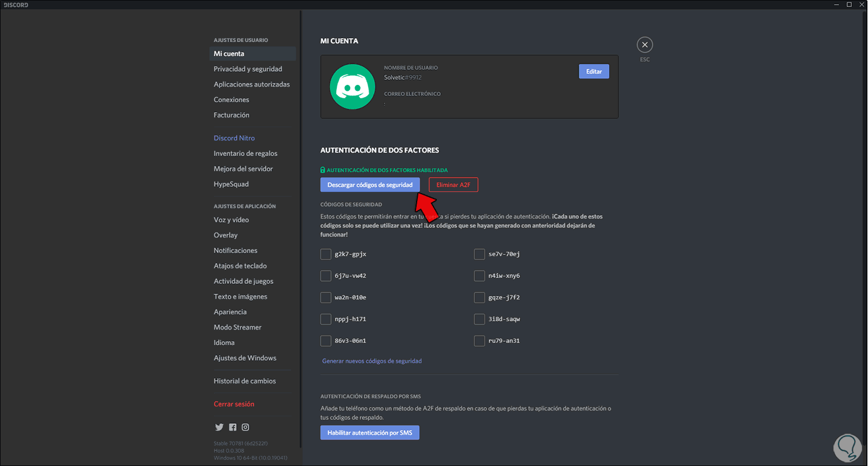This screenshot has height=466, width=868.
Task: Tick checkbox for code g2k7-gpjx
Action: click(x=326, y=254)
